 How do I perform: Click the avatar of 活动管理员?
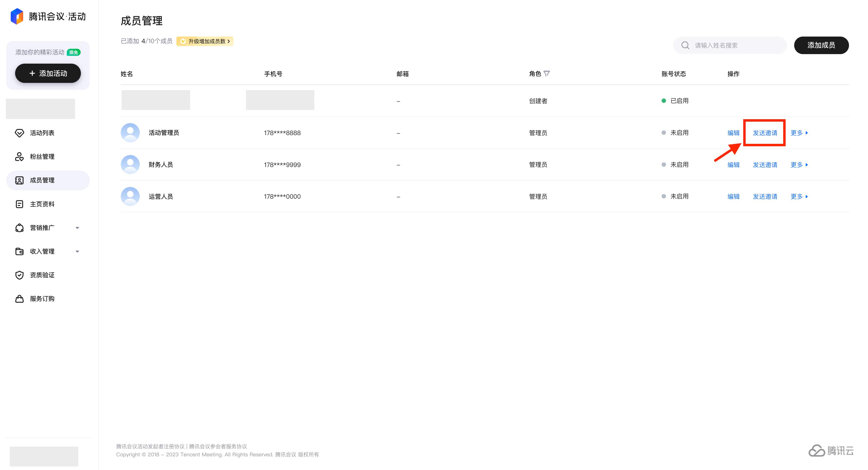pyautogui.click(x=130, y=133)
